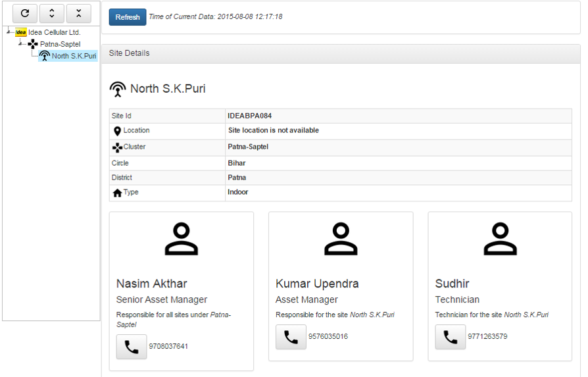Click the large antenna icon in site heading
The image size is (588, 377).
[118, 89]
